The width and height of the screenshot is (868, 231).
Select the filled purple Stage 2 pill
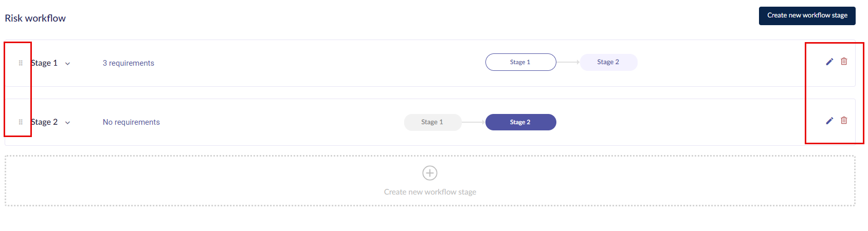pyautogui.click(x=520, y=122)
